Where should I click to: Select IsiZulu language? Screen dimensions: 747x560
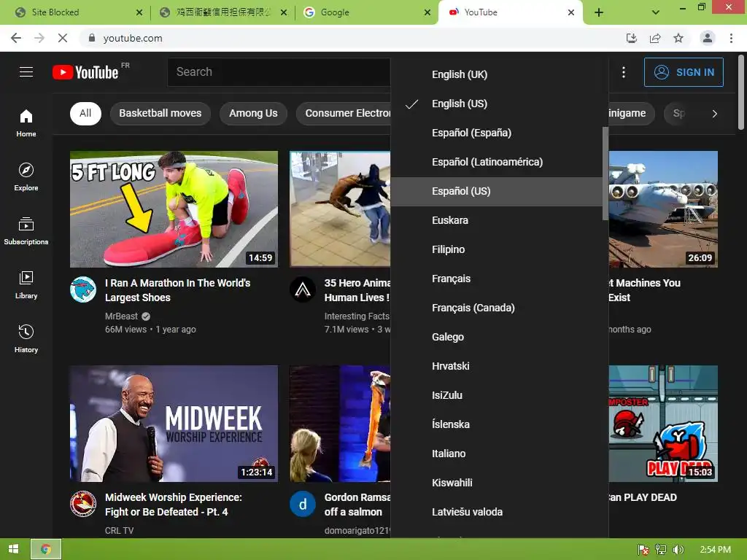[x=496, y=395]
